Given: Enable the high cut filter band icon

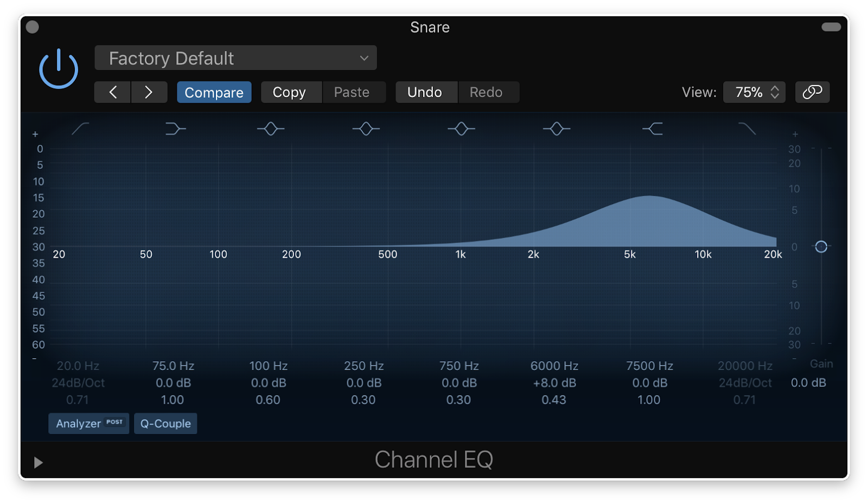Looking at the screenshot, I should 747,129.
